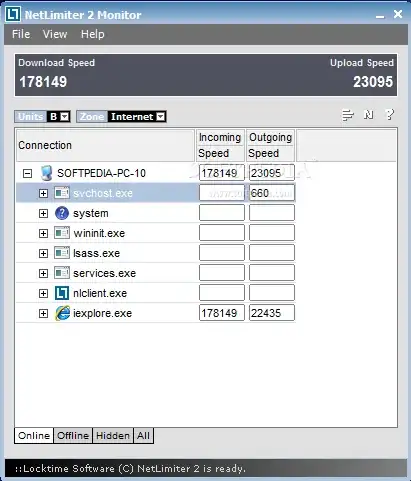Click the SOFTPEDIA-PC-10 computer icon

tap(46, 173)
